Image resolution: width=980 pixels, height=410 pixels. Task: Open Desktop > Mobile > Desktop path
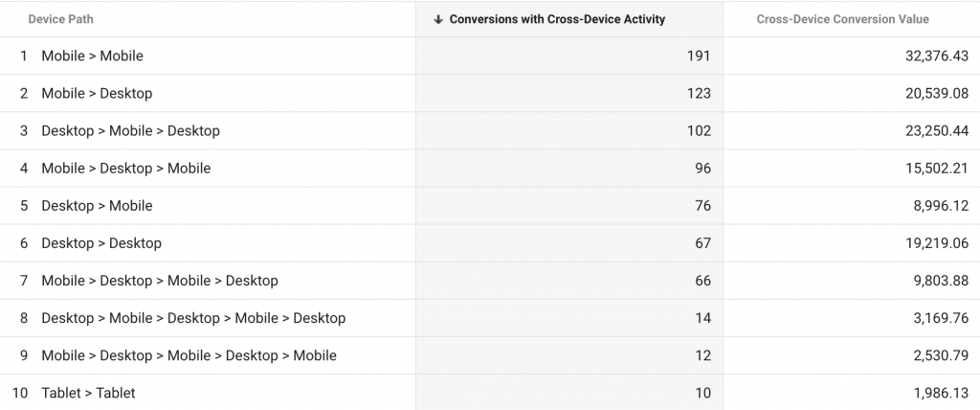(x=130, y=131)
